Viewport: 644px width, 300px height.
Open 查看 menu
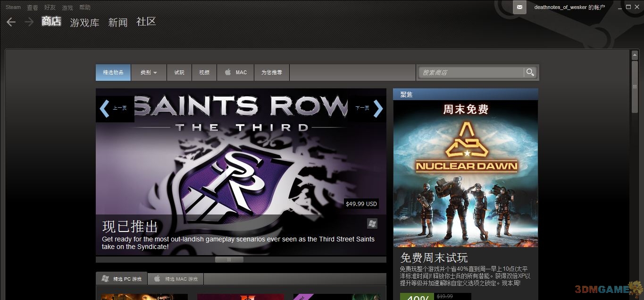(x=33, y=8)
